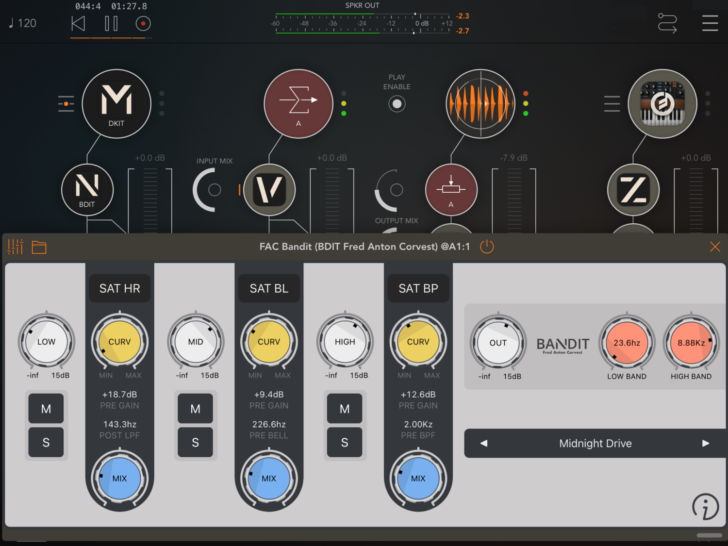The image size is (728, 546).
Task: Select the fader A gain node
Action: click(451, 189)
